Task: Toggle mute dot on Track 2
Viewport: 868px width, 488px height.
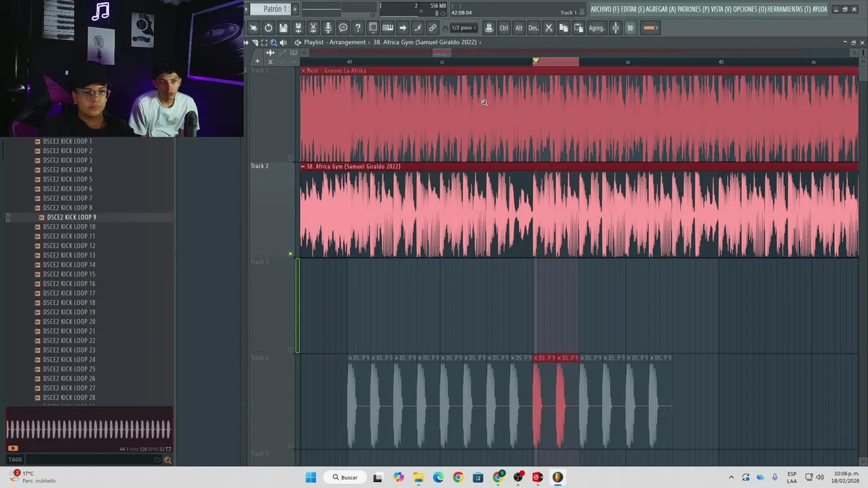Action: point(290,254)
